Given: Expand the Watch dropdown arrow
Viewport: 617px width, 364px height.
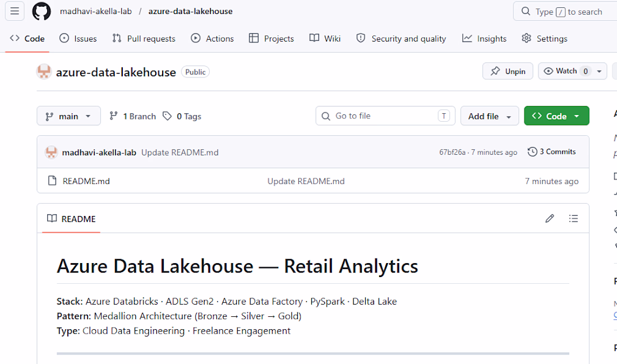Looking at the screenshot, I should [599, 71].
